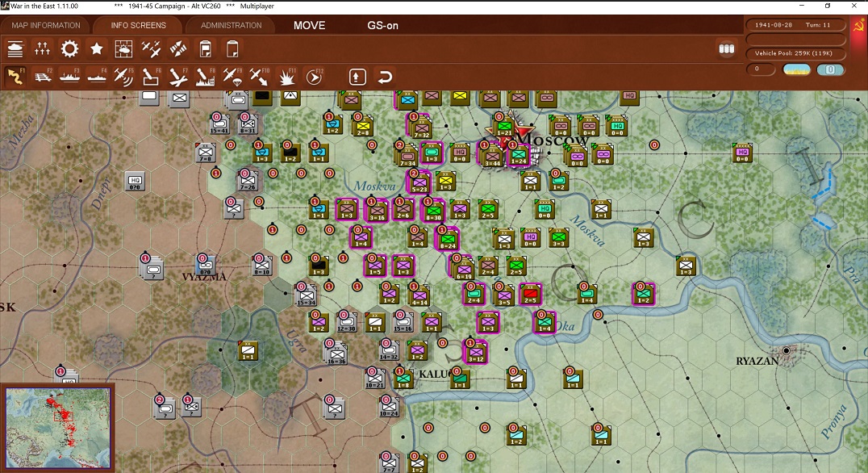Open the blank report clipboard icon
This screenshot has width=868, height=473.
[x=232, y=49]
